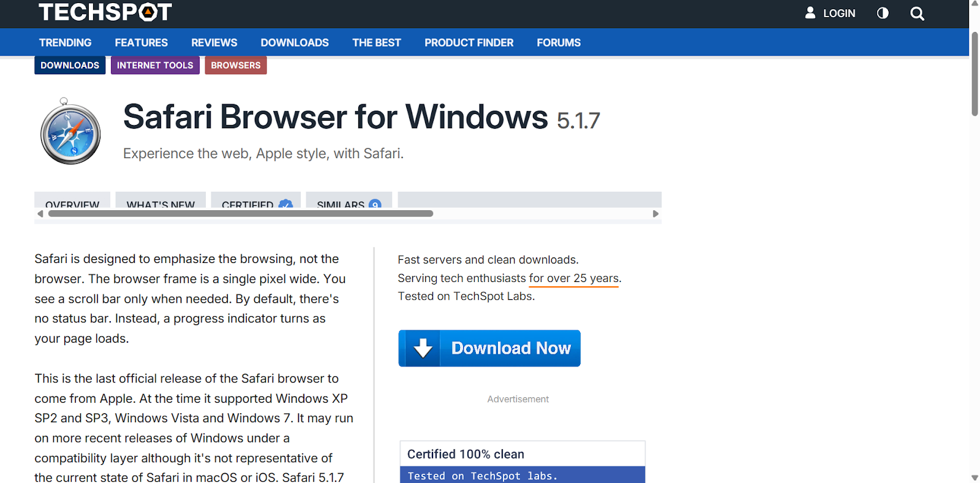Viewport: 980px width, 483px height.
Task: Open THE BEST menu item
Action: (377, 43)
